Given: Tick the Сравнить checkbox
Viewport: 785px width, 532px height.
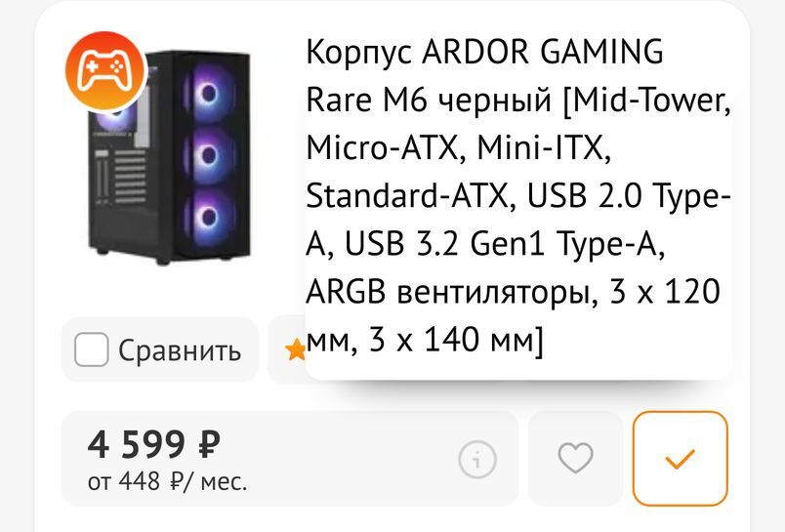Looking at the screenshot, I should tap(91, 349).
